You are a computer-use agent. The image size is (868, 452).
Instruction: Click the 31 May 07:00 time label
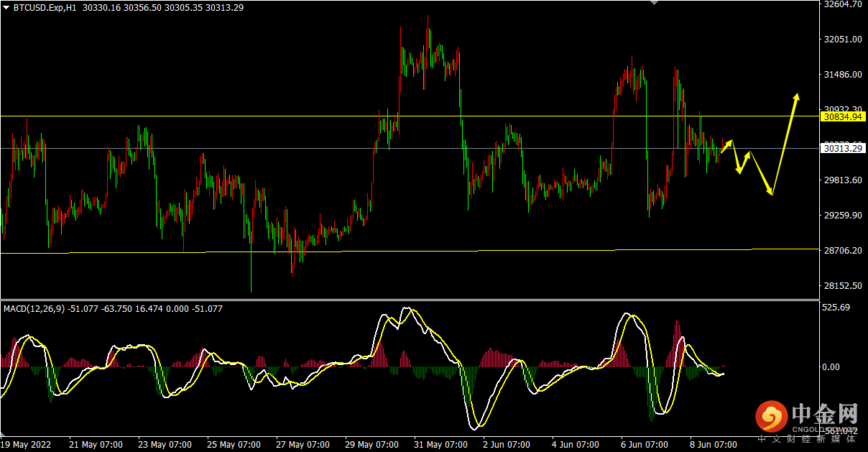pyautogui.click(x=440, y=445)
